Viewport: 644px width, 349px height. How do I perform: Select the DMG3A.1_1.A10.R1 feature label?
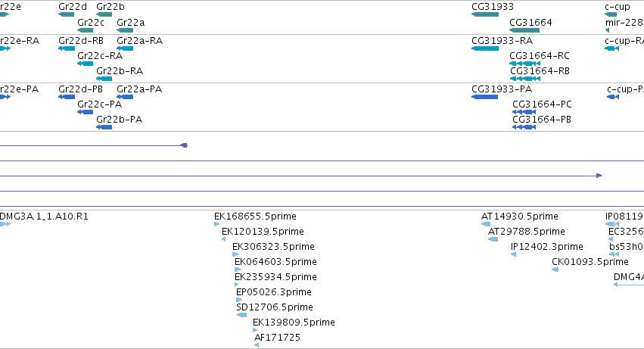point(44,217)
